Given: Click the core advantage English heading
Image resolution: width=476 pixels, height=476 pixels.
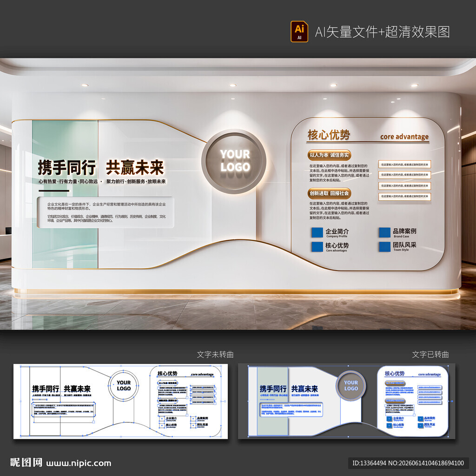Looking at the screenshot, I should [404, 137].
